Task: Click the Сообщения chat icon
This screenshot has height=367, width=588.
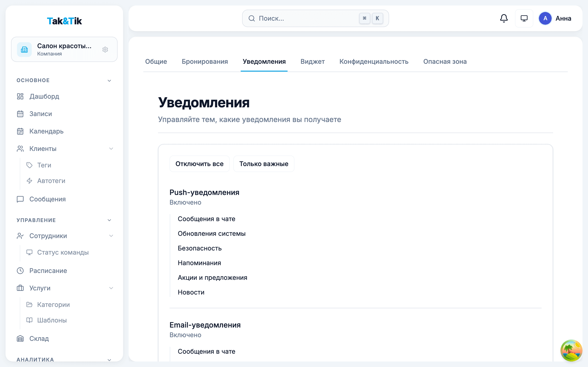Action: 20,199
